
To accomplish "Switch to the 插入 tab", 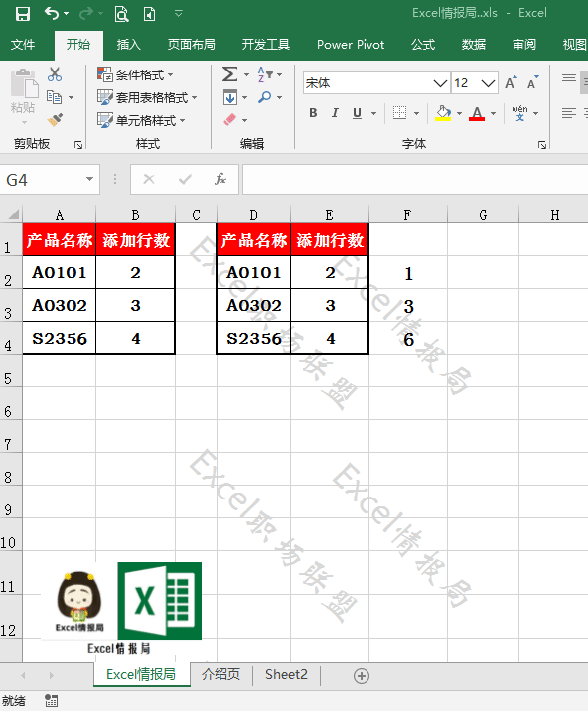I will [x=128, y=45].
